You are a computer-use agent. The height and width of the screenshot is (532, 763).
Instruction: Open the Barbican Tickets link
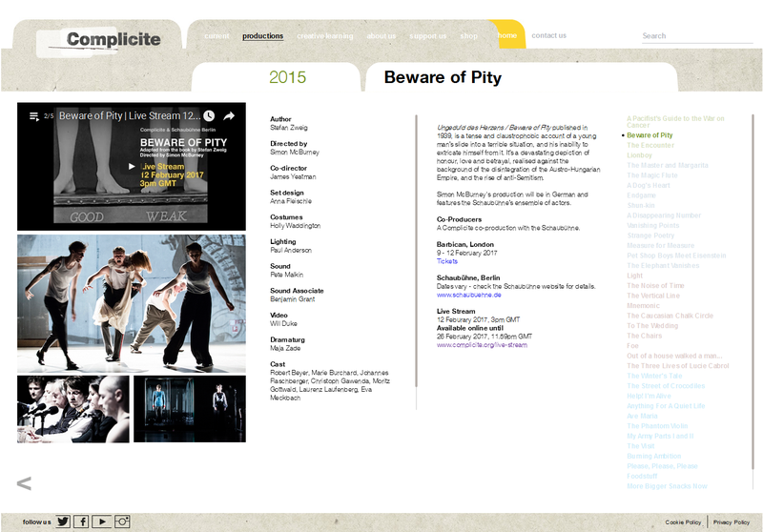coord(446,261)
